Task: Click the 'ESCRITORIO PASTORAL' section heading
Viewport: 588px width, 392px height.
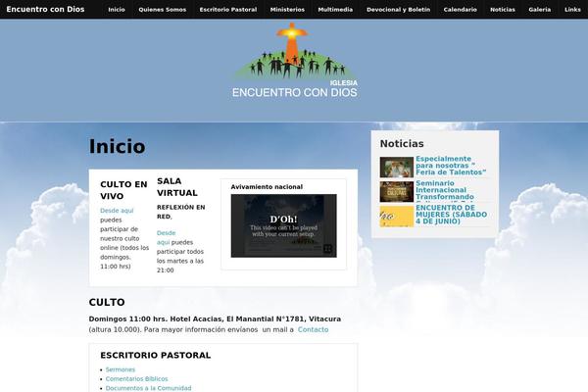Action: click(x=155, y=355)
